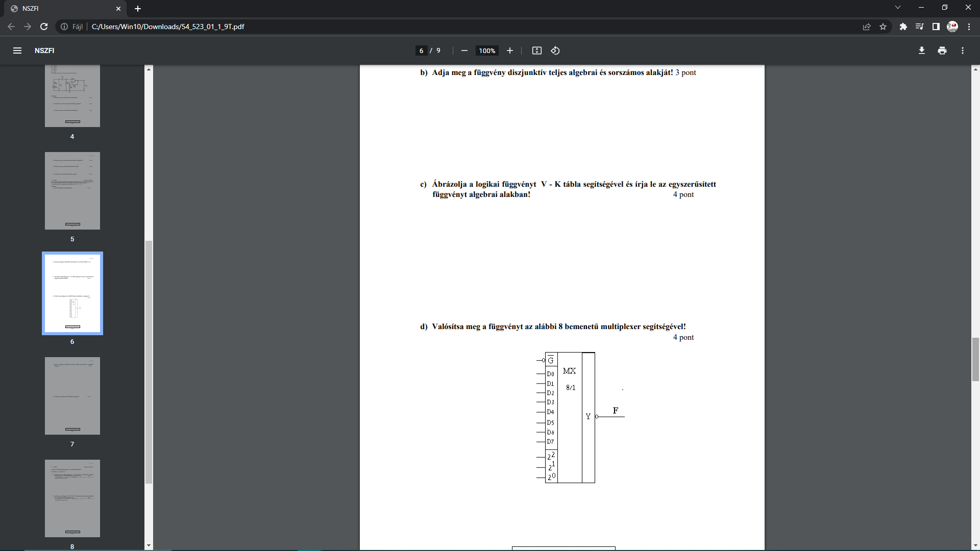Open a new tab
The width and height of the screenshot is (980, 551).
(x=137, y=9)
